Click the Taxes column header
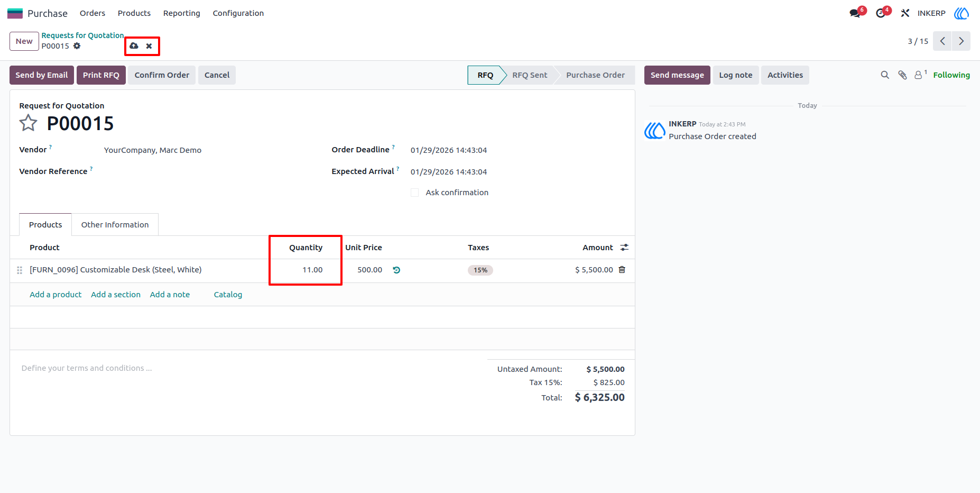Image resolution: width=980 pixels, height=493 pixels. [478, 248]
